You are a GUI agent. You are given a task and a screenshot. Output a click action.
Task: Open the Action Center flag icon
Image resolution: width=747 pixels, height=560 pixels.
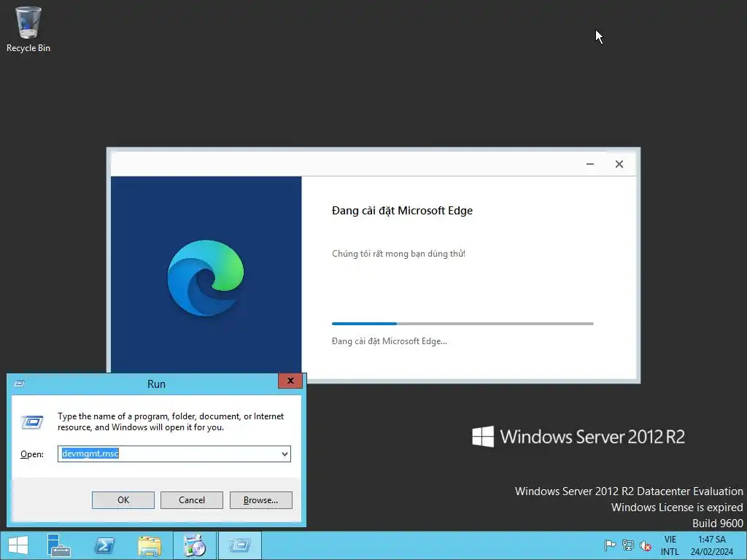tap(609, 545)
